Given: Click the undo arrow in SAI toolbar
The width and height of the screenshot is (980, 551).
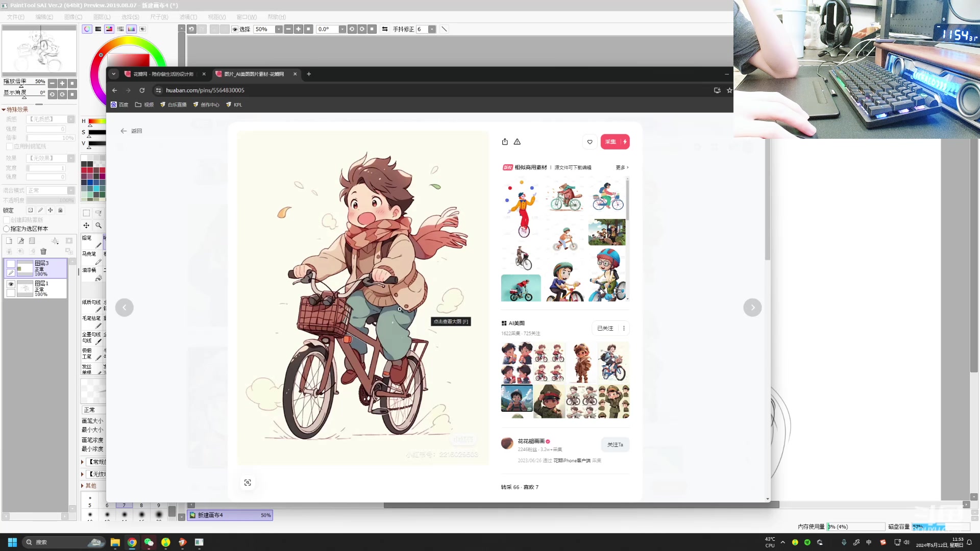Looking at the screenshot, I should (x=191, y=29).
